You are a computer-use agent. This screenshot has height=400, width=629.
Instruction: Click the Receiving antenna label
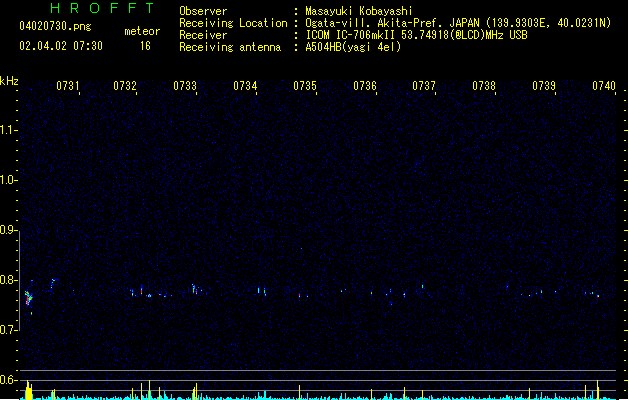coord(230,47)
